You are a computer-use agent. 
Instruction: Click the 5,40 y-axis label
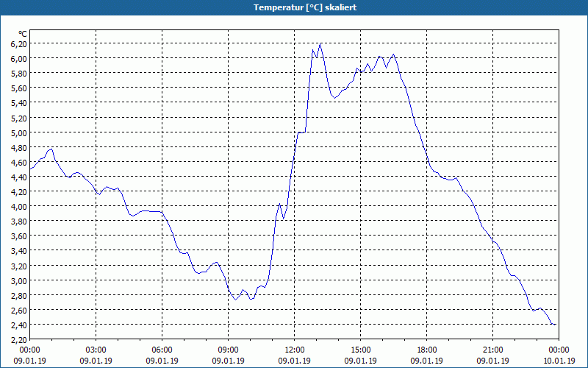coord(19,103)
